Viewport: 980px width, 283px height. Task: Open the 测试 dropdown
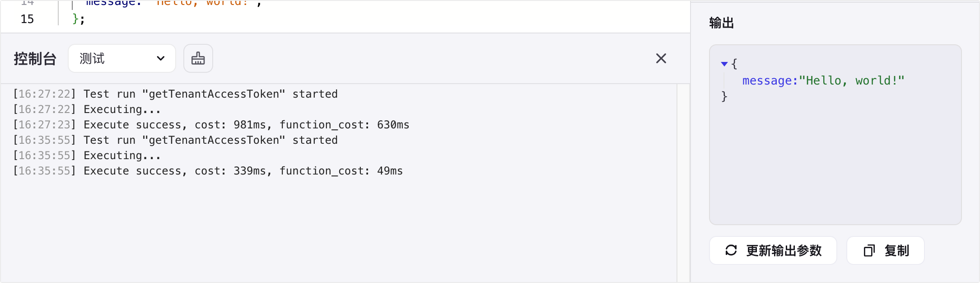tap(122, 58)
